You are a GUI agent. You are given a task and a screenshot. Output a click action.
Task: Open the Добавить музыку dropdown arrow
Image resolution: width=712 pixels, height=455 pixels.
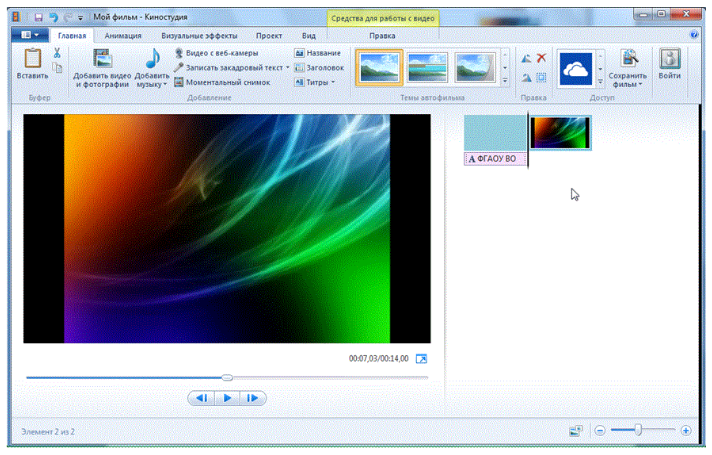pyautogui.click(x=165, y=85)
